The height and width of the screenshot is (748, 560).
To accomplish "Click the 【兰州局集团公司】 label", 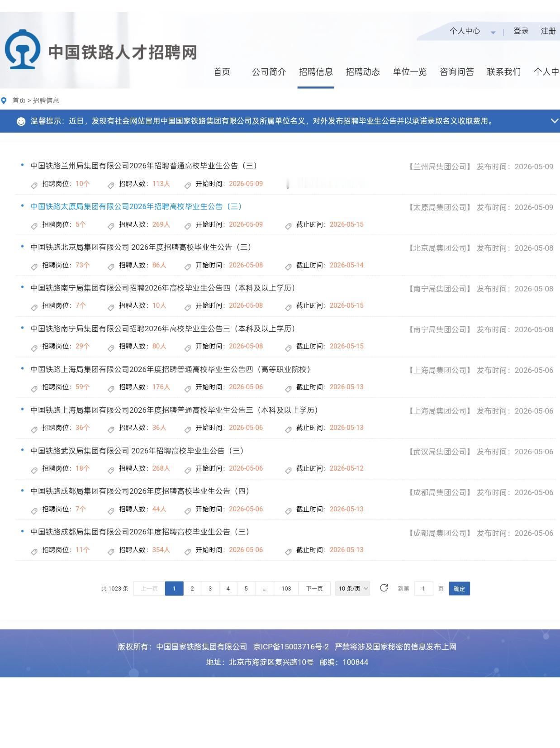I will (x=440, y=167).
